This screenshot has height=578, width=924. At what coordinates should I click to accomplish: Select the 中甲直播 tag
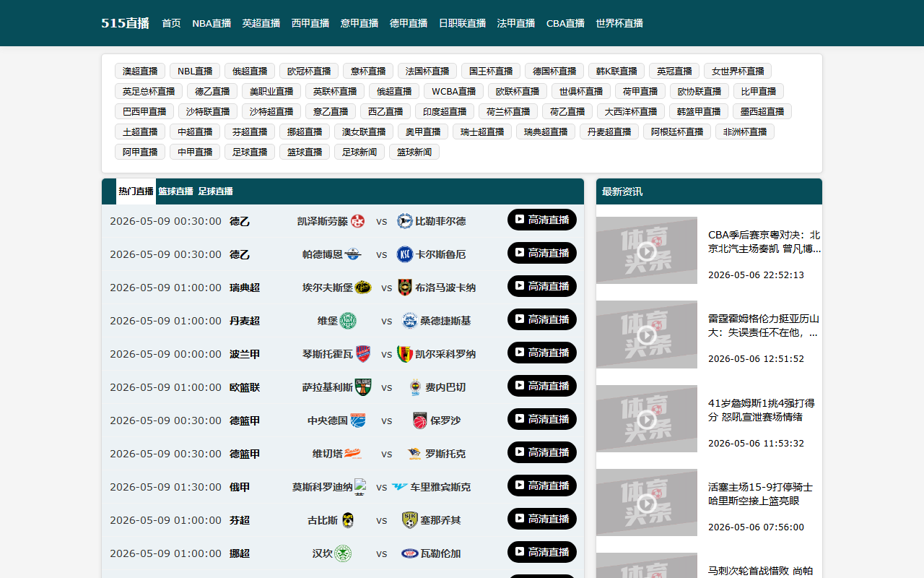[x=195, y=152]
